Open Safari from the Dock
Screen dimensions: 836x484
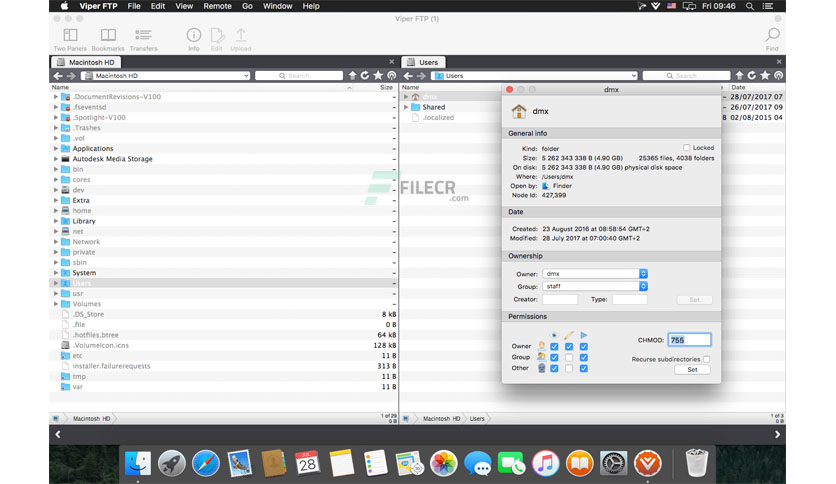click(206, 463)
